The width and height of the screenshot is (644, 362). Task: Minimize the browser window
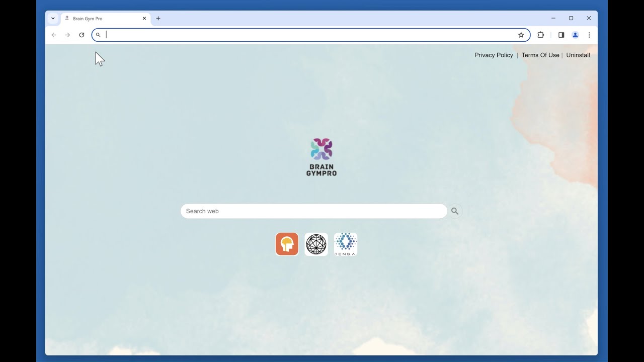(553, 18)
